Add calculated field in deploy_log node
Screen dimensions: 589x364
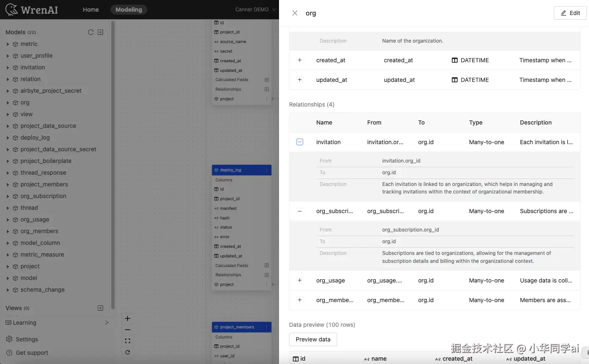click(266, 265)
